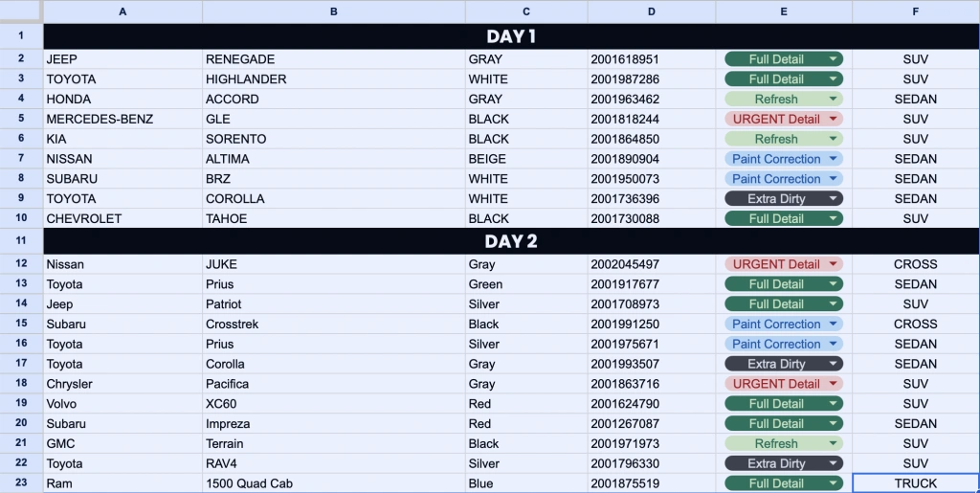The width and height of the screenshot is (980, 493).
Task: Select column C header
Action: [x=526, y=11]
